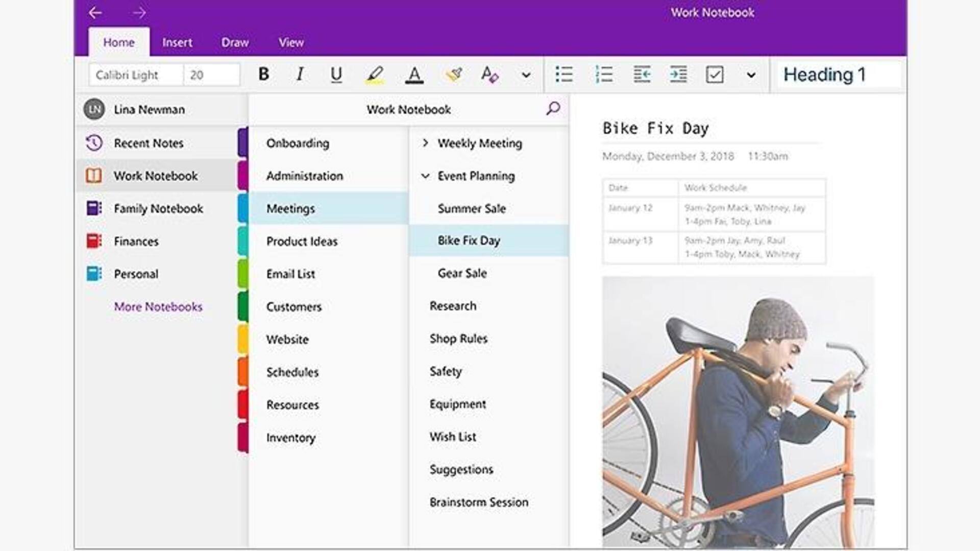The image size is (980, 551).
Task: Open the Onboarding section
Action: coord(329,143)
